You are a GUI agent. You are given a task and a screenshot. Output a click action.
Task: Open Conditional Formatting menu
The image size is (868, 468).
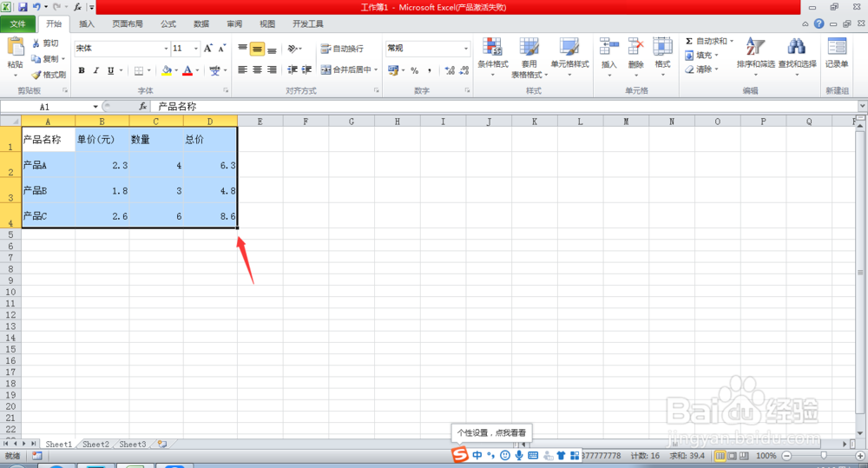point(493,56)
